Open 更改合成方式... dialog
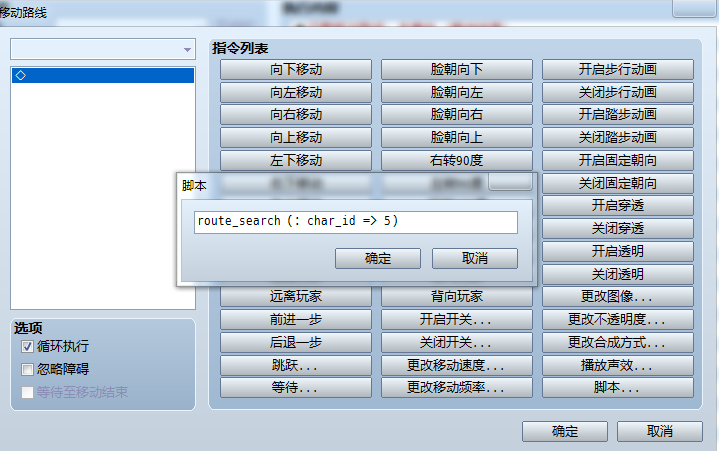Image resolution: width=719 pixels, height=451 pixels. coord(618,342)
